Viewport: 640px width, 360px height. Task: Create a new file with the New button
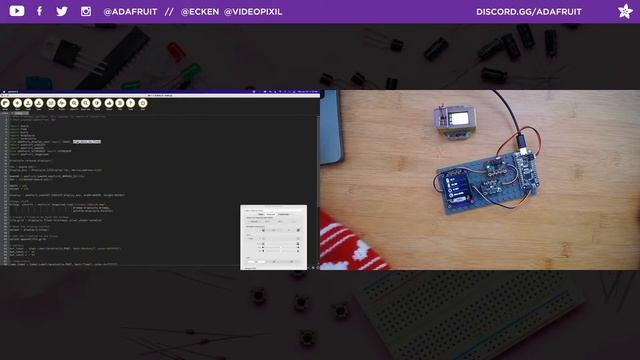tap(18, 104)
